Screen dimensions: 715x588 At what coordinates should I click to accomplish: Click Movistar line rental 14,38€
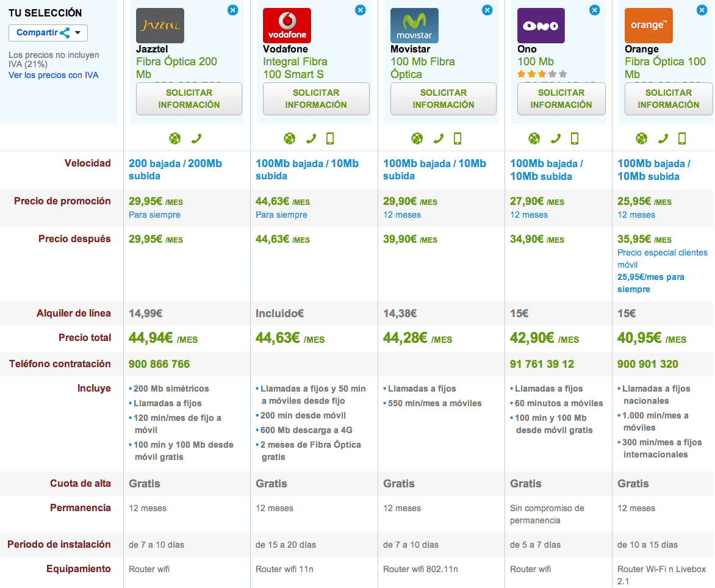[400, 314]
